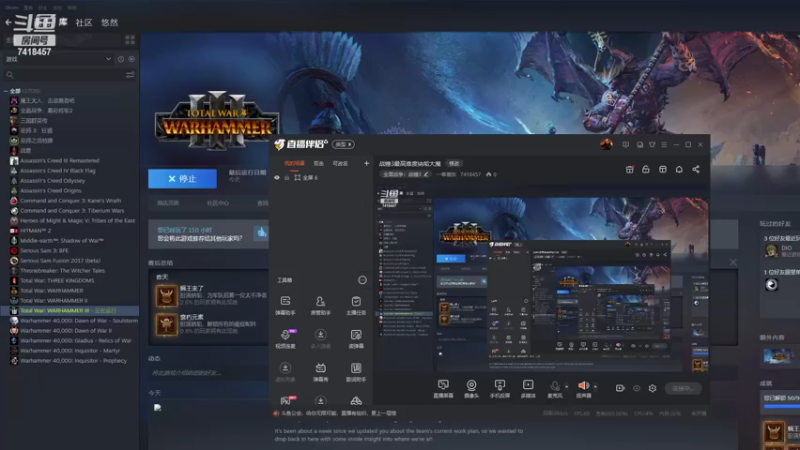Click the Steam library grid view icon
Screen dimensions: 800x450
pyautogui.click(x=130, y=39)
